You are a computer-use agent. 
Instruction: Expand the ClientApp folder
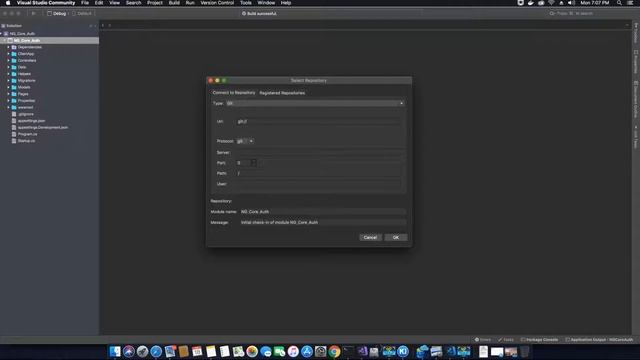pyautogui.click(x=8, y=54)
